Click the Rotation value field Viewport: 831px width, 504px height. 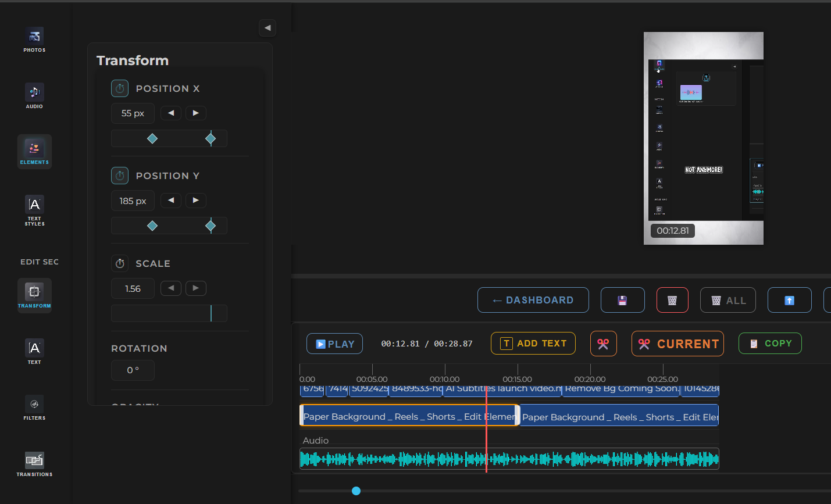pos(133,370)
